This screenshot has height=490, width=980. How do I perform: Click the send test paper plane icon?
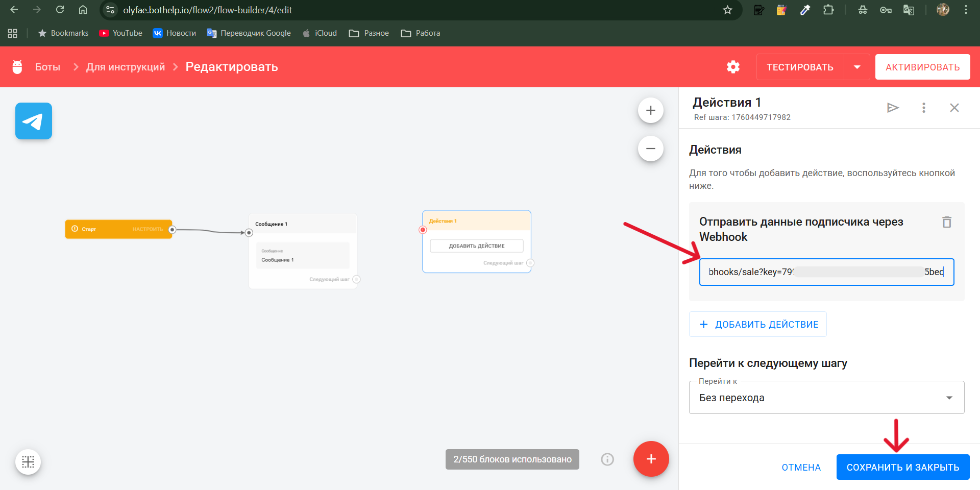pyautogui.click(x=893, y=108)
